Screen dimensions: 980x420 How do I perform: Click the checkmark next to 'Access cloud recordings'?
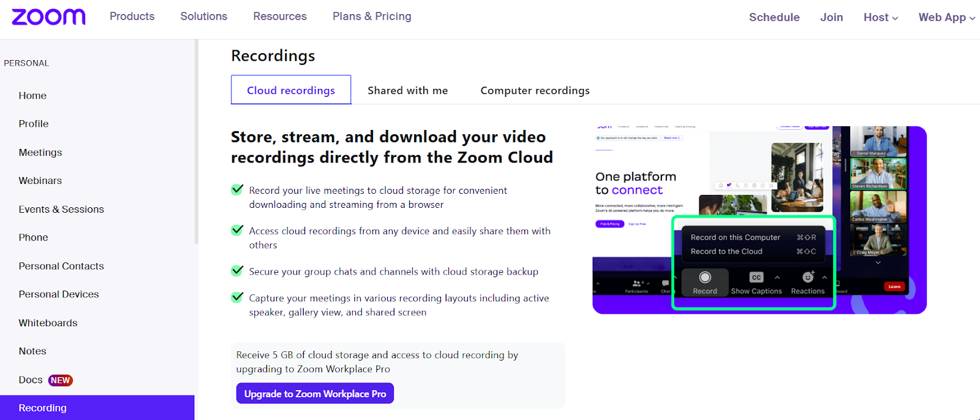(237, 231)
